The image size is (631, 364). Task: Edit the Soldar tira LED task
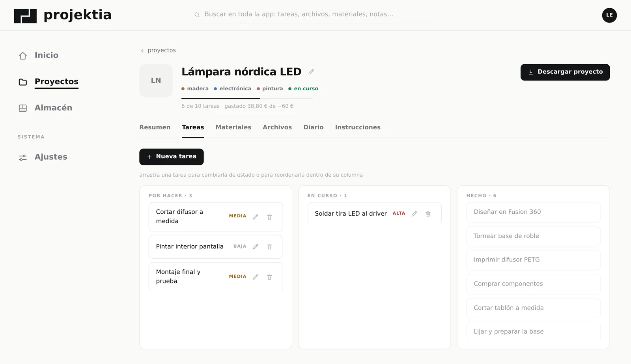click(414, 214)
